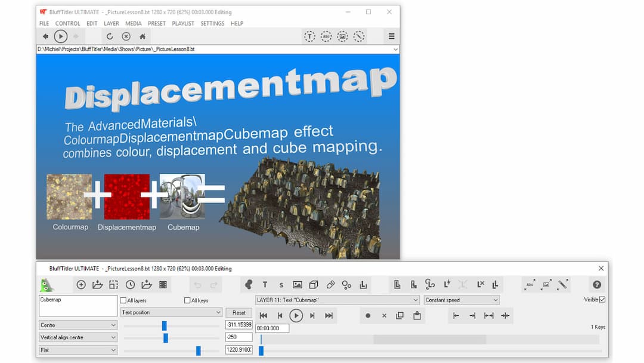644x363 pixels.
Task: Click the Reset button
Action: click(x=239, y=312)
